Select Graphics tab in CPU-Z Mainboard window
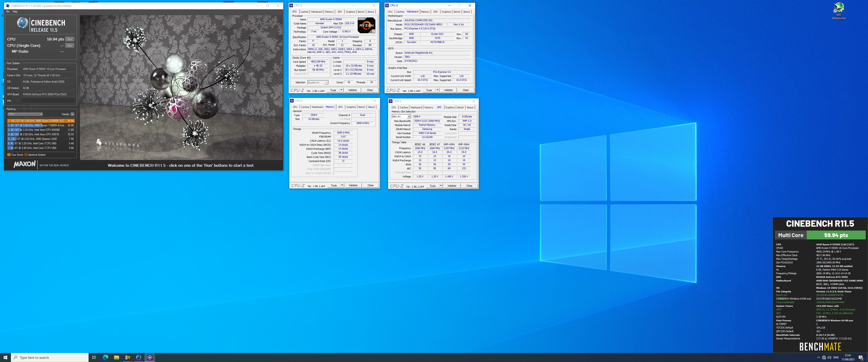This screenshot has width=868, height=362. (446, 12)
